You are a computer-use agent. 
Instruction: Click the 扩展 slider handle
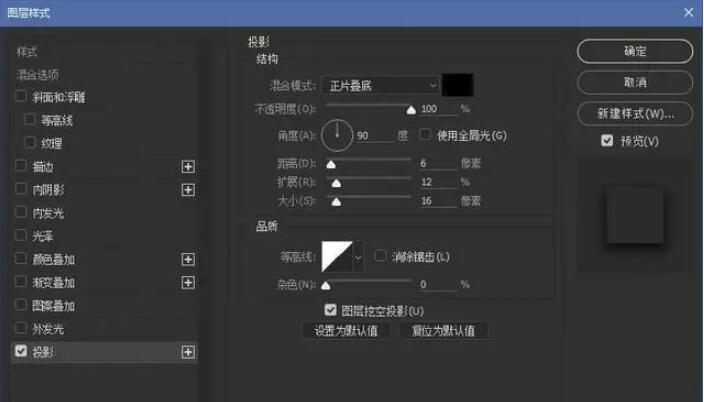[x=336, y=183]
